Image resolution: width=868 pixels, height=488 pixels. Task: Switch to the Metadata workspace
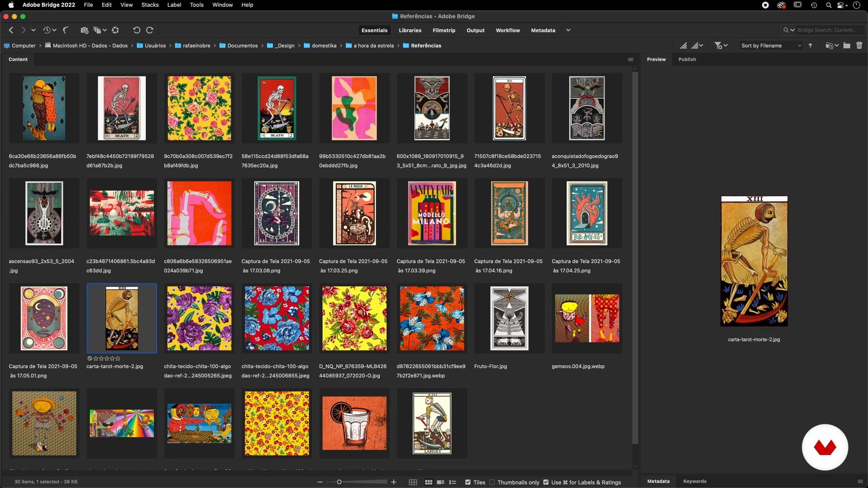point(543,30)
